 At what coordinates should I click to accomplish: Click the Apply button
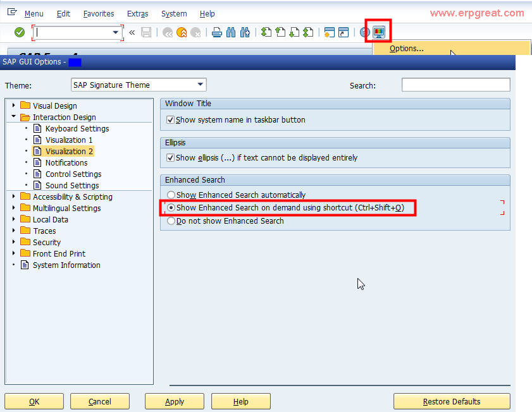(x=175, y=401)
